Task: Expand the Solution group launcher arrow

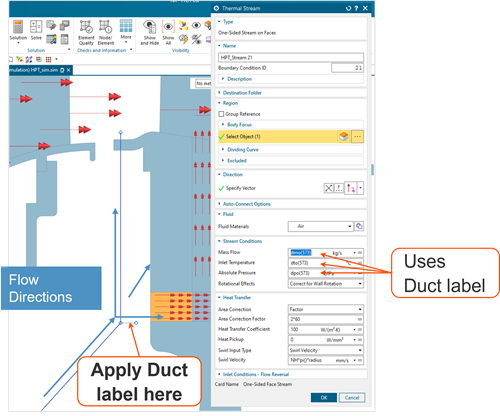Action: [x=69, y=50]
